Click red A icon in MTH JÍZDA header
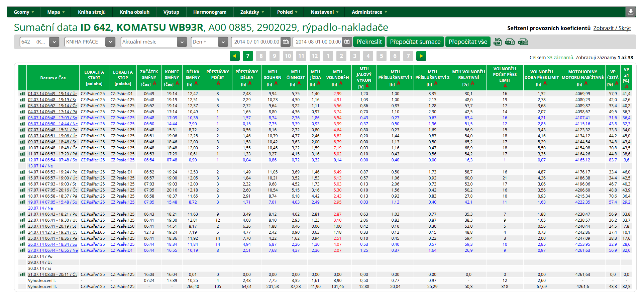The width and height of the screenshot is (644, 299). 319,84
